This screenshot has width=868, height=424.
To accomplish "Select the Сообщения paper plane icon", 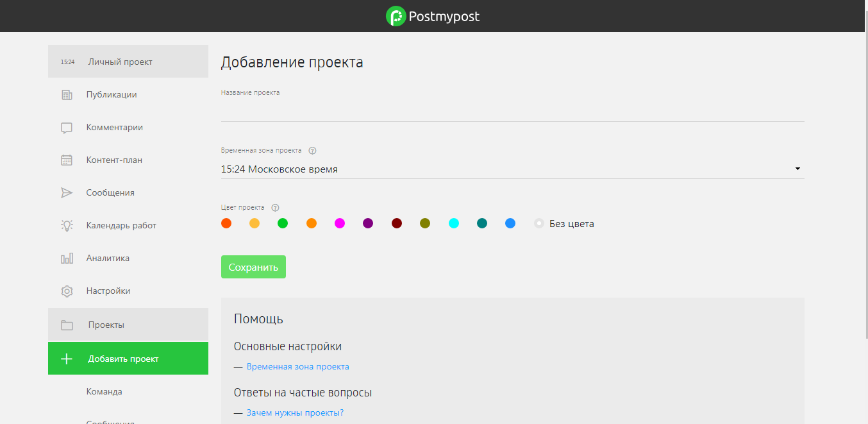I will [67, 192].
